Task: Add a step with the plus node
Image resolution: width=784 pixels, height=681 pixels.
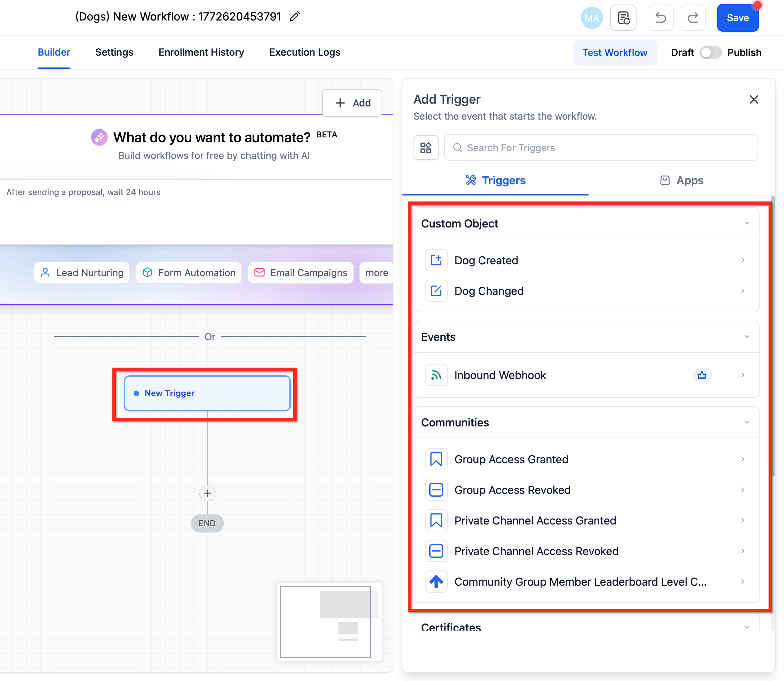Action: pyautogui.click(x=207, y=493)
